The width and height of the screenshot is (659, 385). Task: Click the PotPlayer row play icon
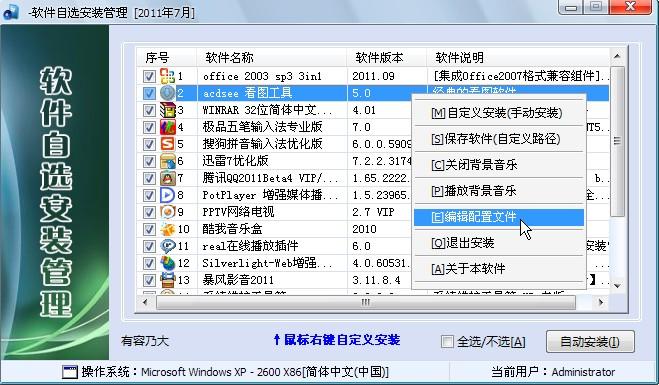tap(167, 195)
